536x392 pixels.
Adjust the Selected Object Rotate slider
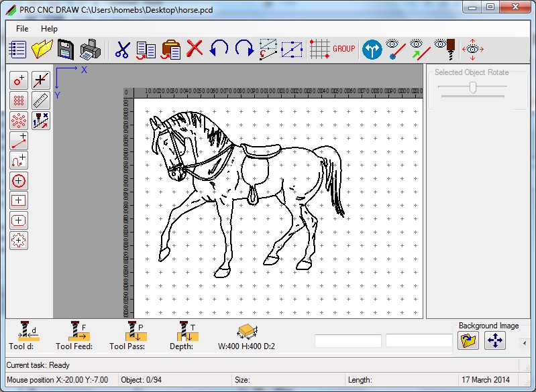(473, 87)
